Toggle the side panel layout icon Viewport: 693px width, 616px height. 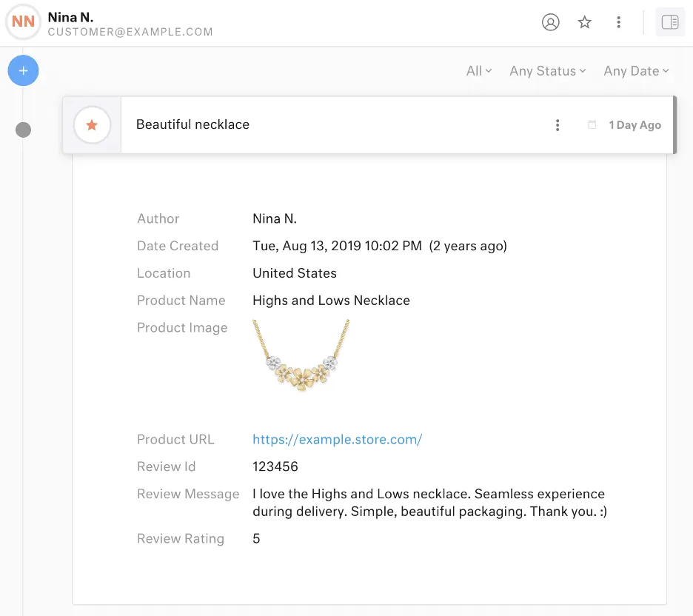tap(670, 22)
